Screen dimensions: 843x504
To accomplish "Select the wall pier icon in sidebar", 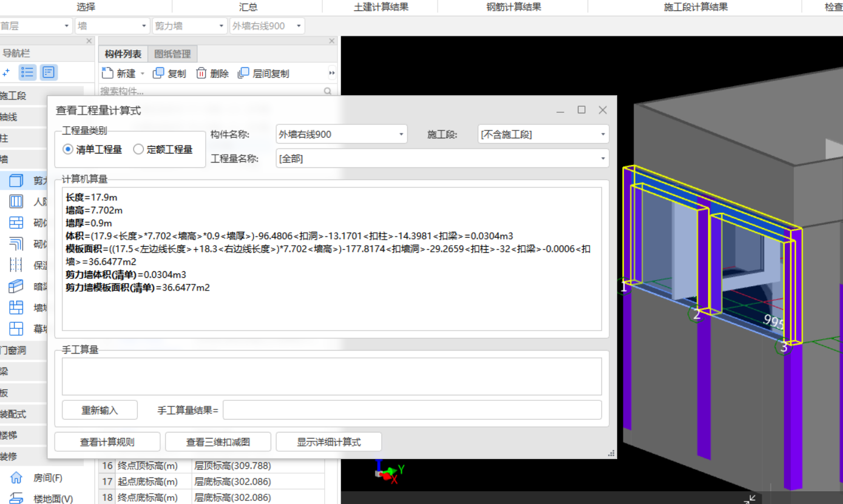I will point(16,307).
